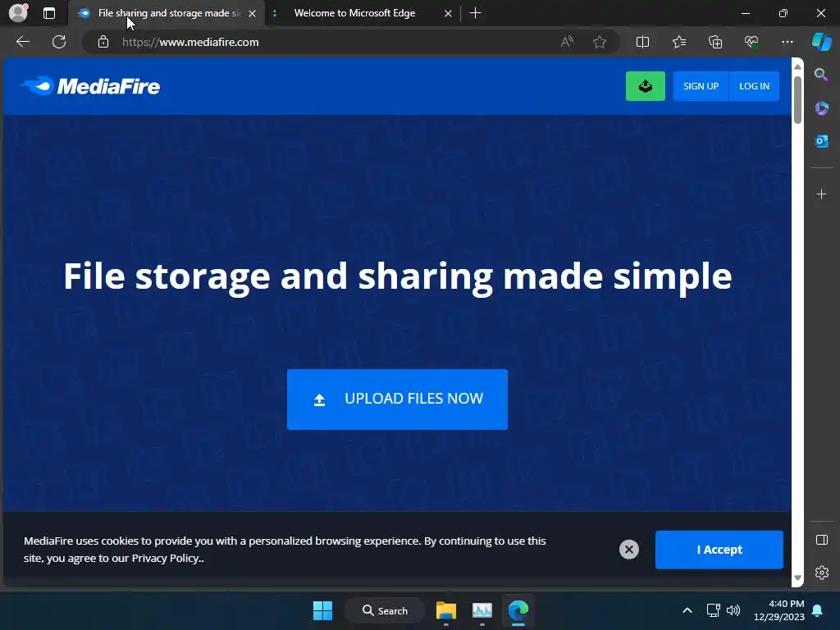
Task: Click the green upload icon button
Action: click(645, 85)
